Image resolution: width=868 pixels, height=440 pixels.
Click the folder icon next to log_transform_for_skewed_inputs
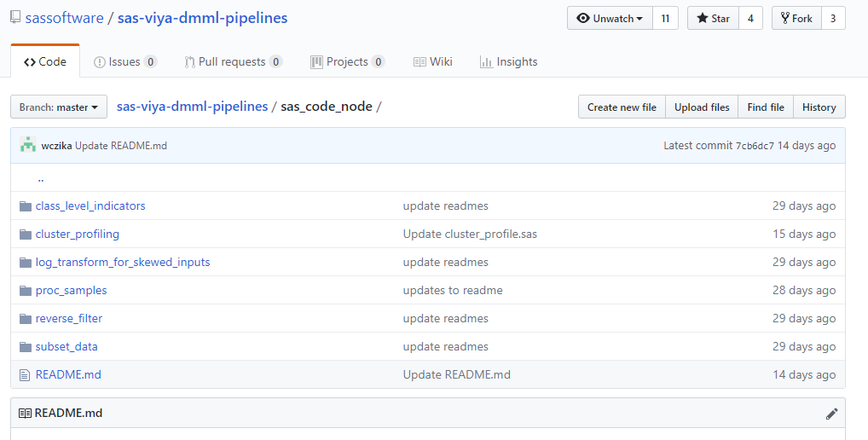[25, 263]
